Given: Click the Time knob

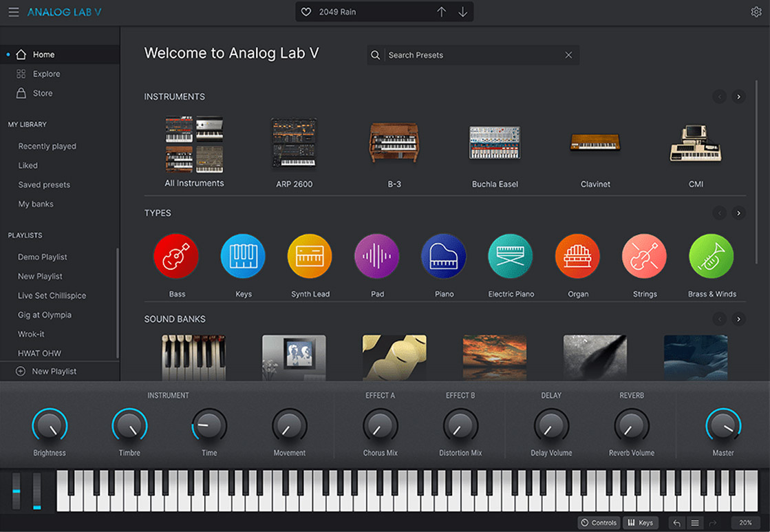Looking at the screenshot, I should tap(209, 426).
